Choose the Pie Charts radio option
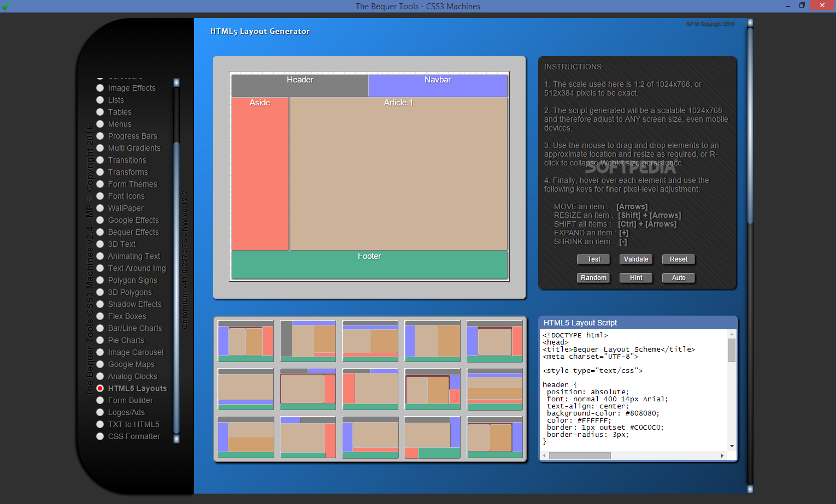The width and height of the screenshot is (836, 504). [x=100, y=340]
